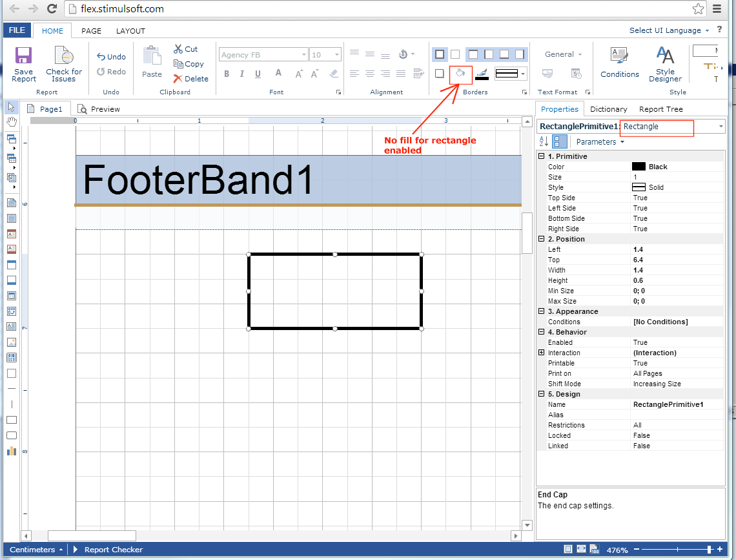Click the text rotation angle icon
Image resolution: width=736 pixels, height=560 pixels.
point(404,54)
